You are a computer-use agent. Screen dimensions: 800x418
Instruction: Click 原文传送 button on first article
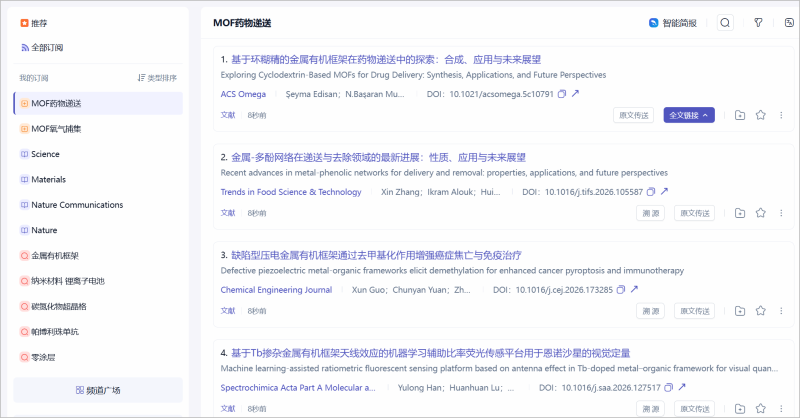[634, 115]
